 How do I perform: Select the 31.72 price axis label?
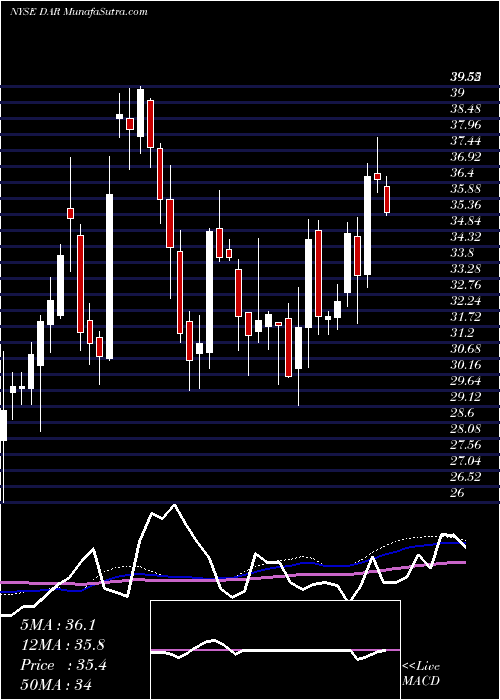pos(465,317)
